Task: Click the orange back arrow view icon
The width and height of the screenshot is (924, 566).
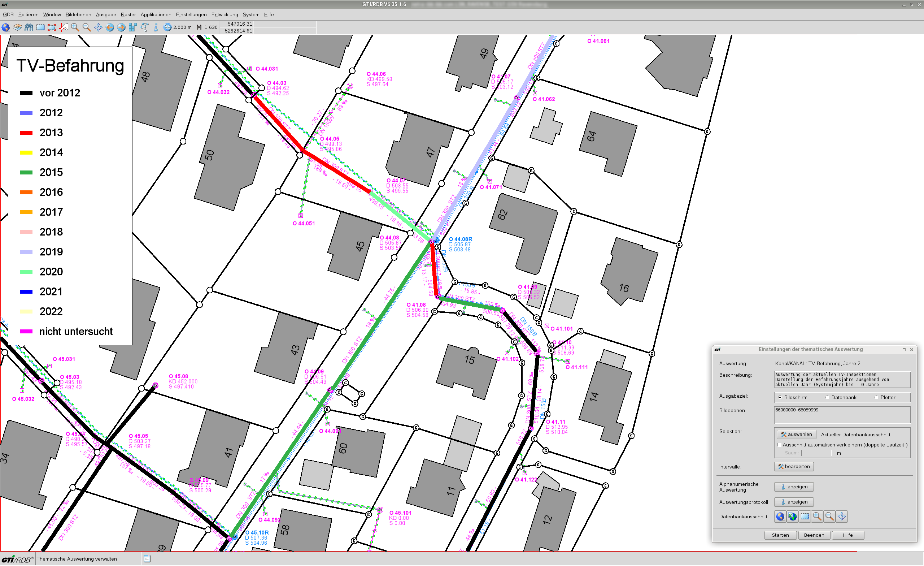Action: pos(109,27)
